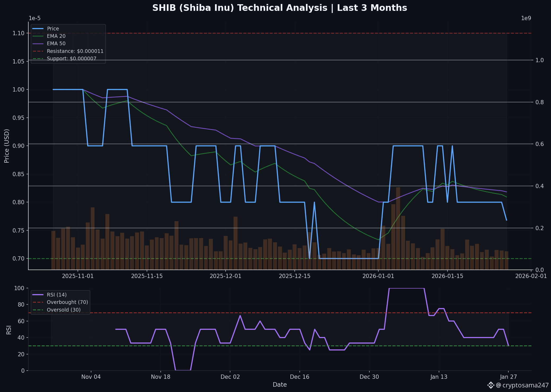Click the EMA 50 legend entry
Image resolution: width=551 pixels, height=392 pixels.
click(x=56, y=43)
